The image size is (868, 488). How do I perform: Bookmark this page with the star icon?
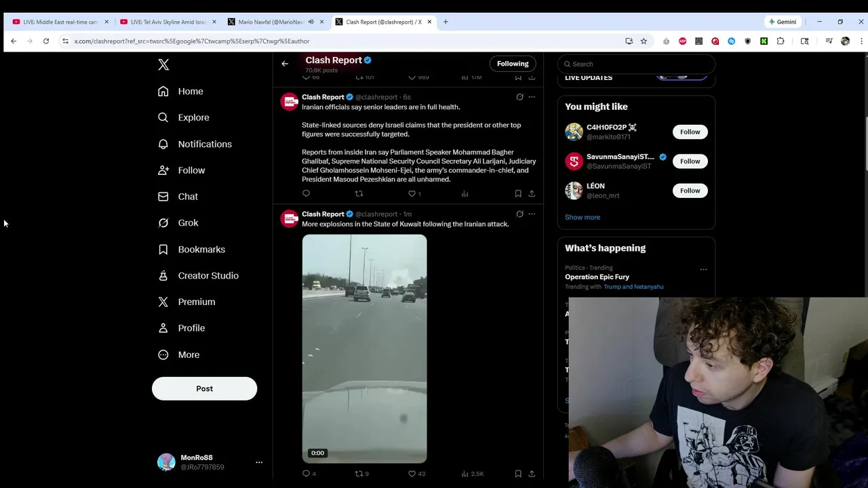[644, 41]
